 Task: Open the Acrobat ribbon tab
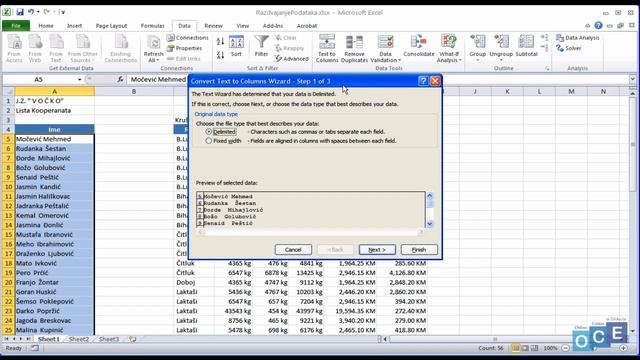click(307, 26)
